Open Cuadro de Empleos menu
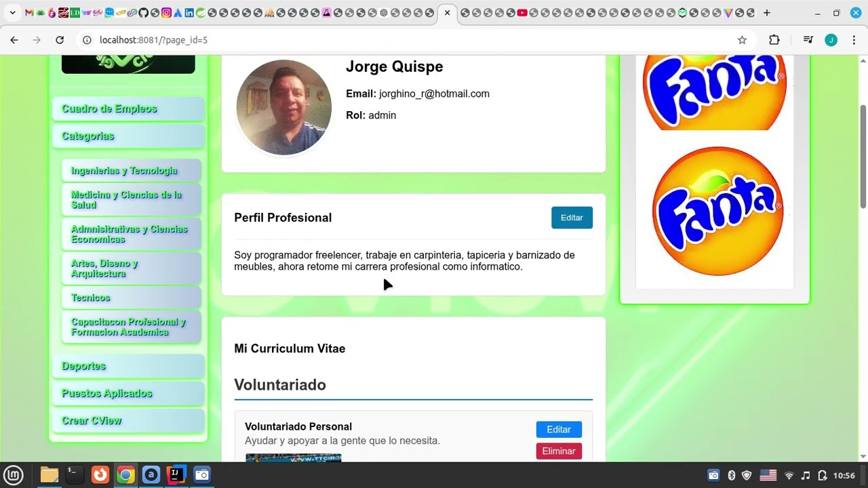This screenshot has height=488, width=868. [x=128, y=108]
